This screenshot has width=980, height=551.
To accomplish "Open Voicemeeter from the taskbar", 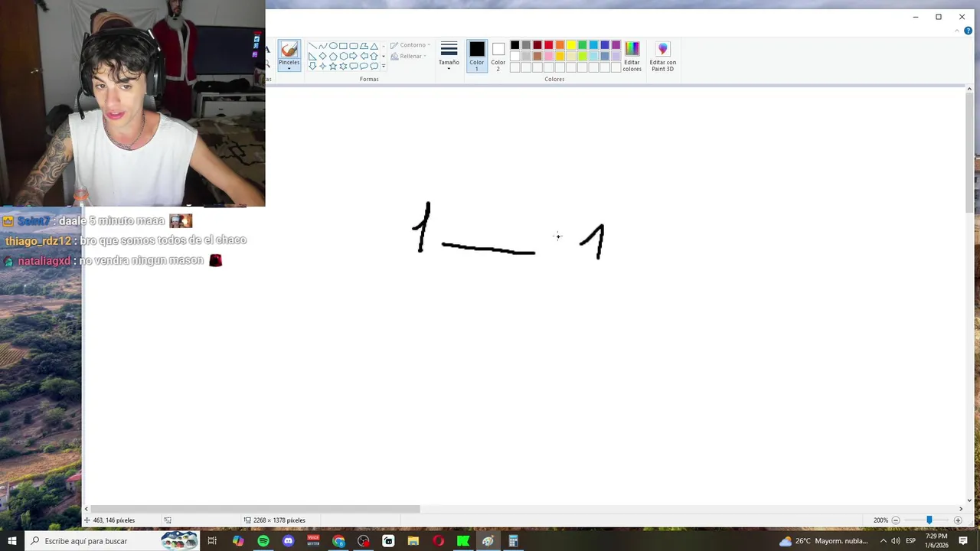I will (313, 541).
